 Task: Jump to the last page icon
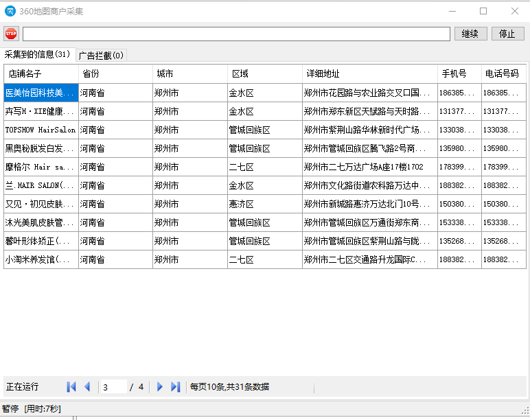pos(176,387)
